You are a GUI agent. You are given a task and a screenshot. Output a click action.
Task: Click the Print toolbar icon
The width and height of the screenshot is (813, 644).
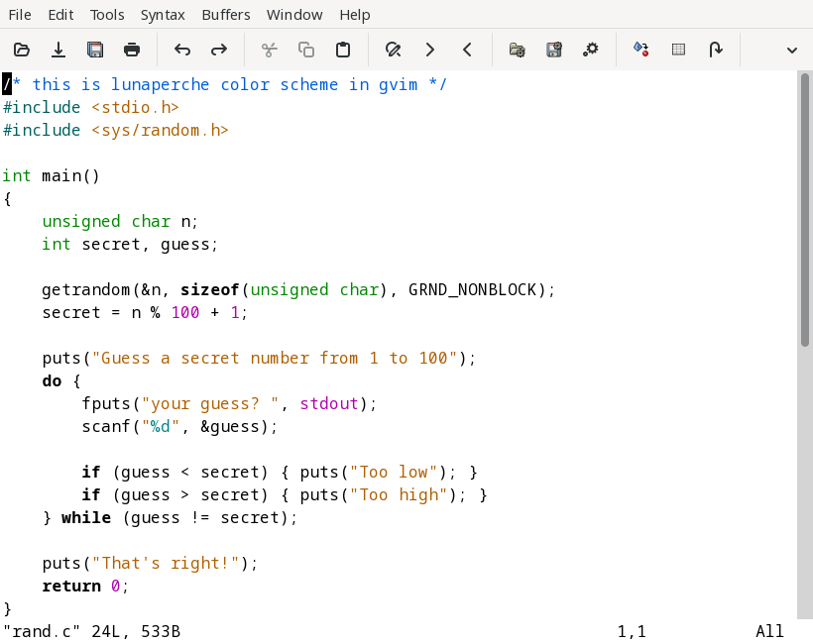(132, 50)
